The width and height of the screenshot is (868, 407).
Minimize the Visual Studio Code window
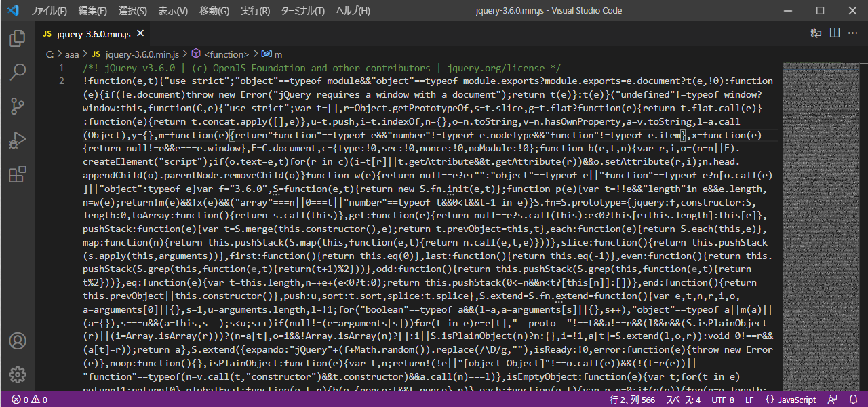(789, 11)
